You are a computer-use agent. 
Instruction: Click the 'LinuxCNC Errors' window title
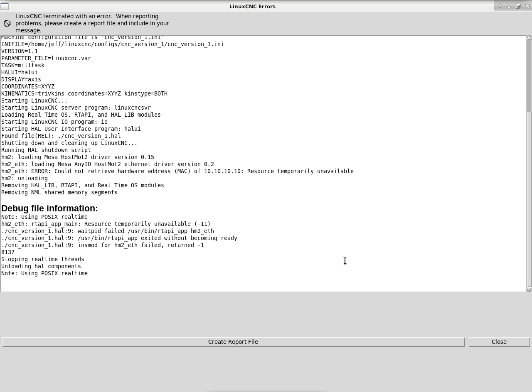point(252,6)
